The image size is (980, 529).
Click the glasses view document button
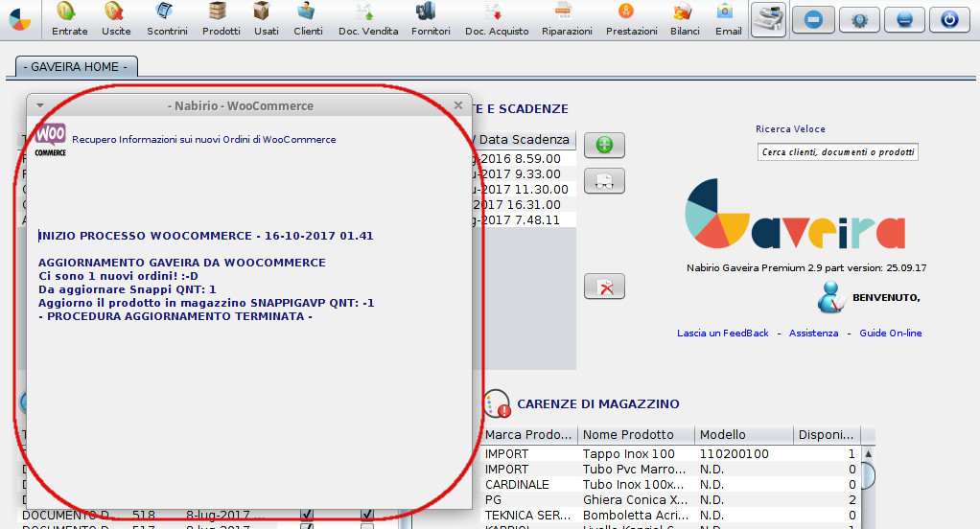click(x=604, y=181)
